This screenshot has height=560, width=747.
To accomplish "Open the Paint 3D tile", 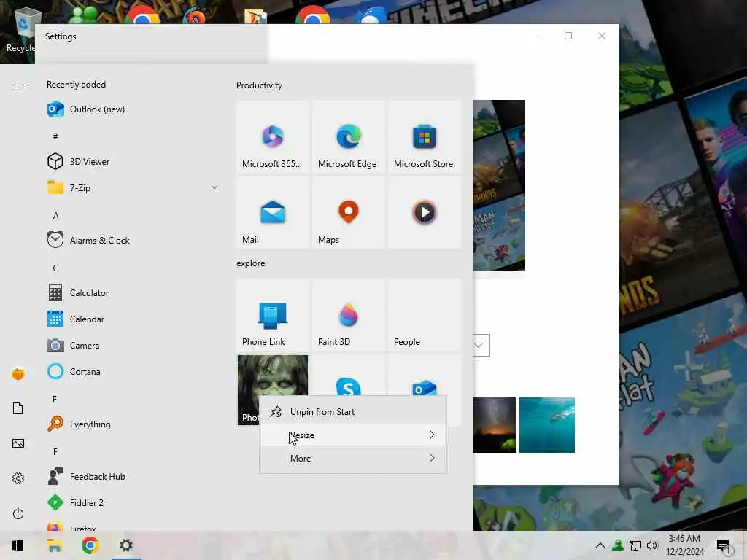I will [349, 315].
